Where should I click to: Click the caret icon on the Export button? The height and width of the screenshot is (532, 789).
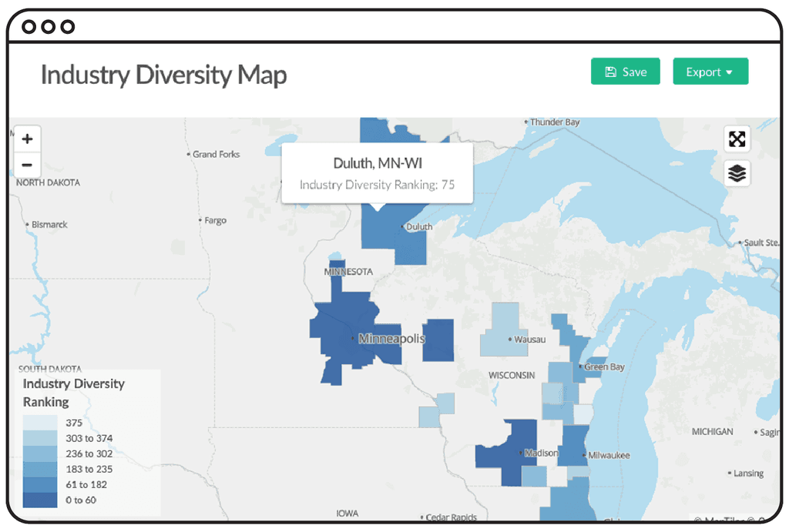(x=729, y=71)
